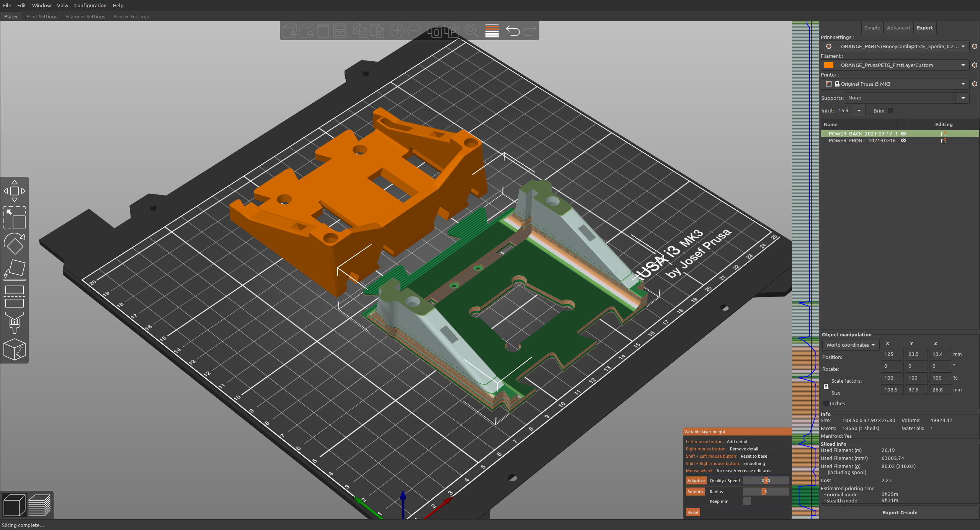Click the Search magnifier icon in toolbar
The height and width of the screenshot is (530, 980).
[x=472, y=31]
